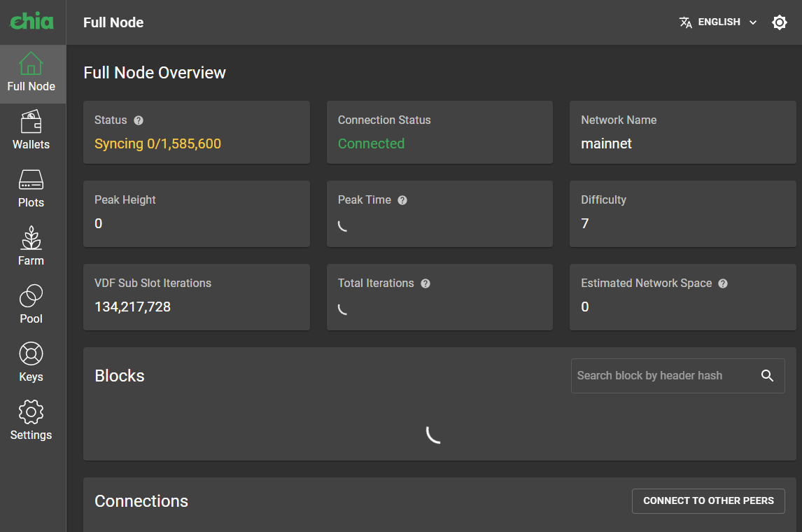
Task: Click the CONNECT TO OTHER PEERS button
Action: (x=708, y=500)
